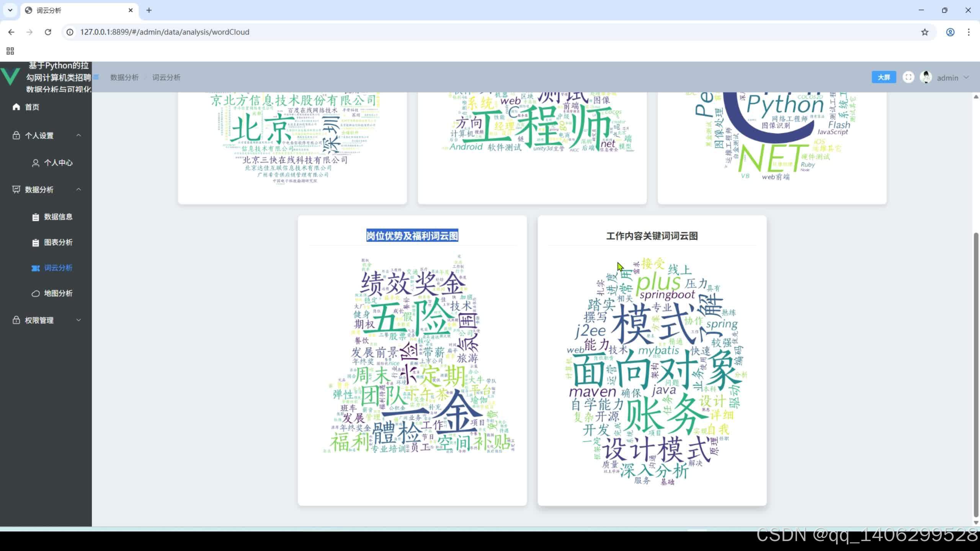980x551 pixels.
Task: Click the green Vue logo
Action: 10,77
